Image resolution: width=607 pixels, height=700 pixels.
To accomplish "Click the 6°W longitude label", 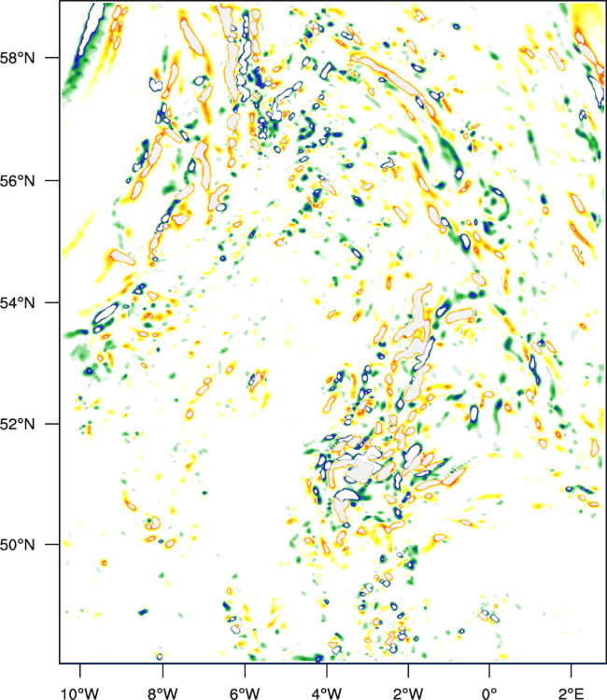I will [x=245, y=693].
